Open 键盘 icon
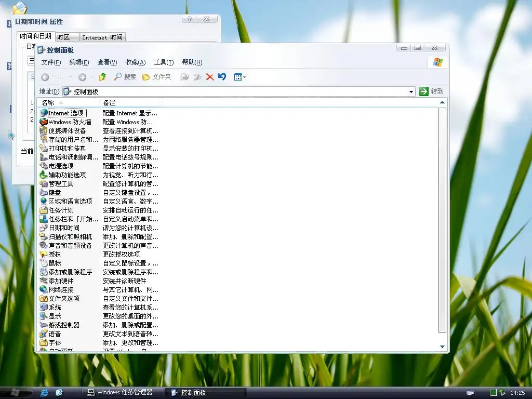 44,192
